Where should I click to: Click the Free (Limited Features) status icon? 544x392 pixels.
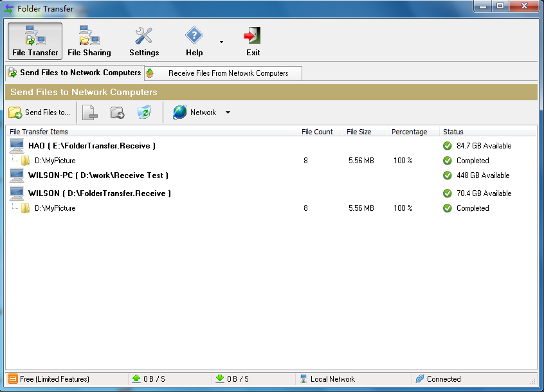click(x=12, y=379)
